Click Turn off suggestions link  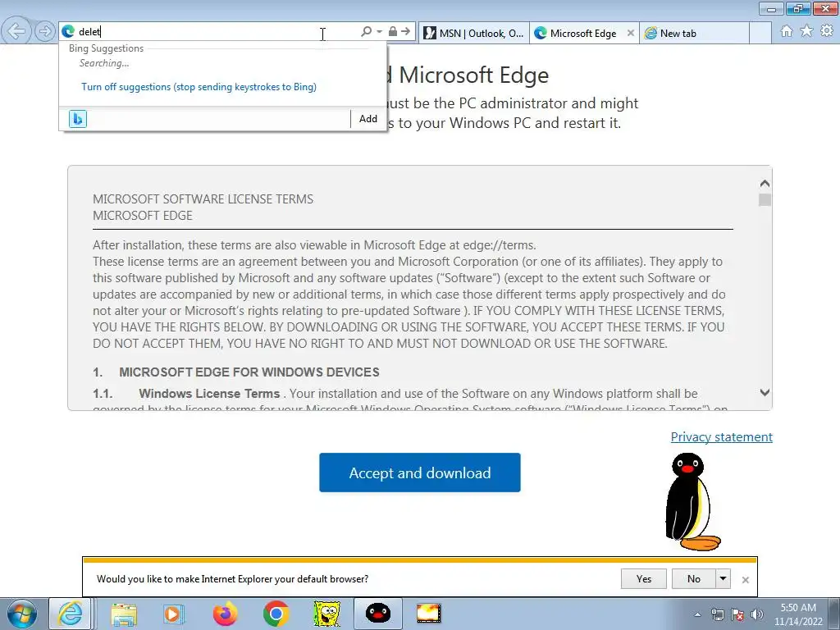click(199, 87)
